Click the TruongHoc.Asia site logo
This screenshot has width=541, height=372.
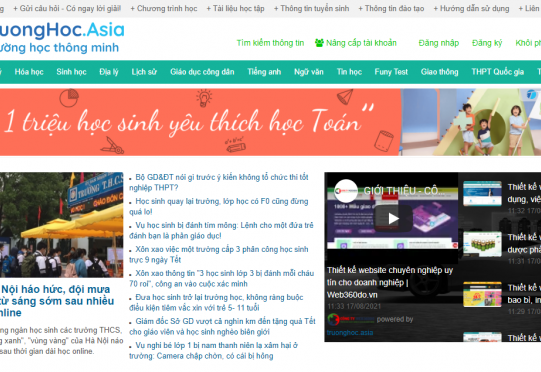tap(62, 38)
